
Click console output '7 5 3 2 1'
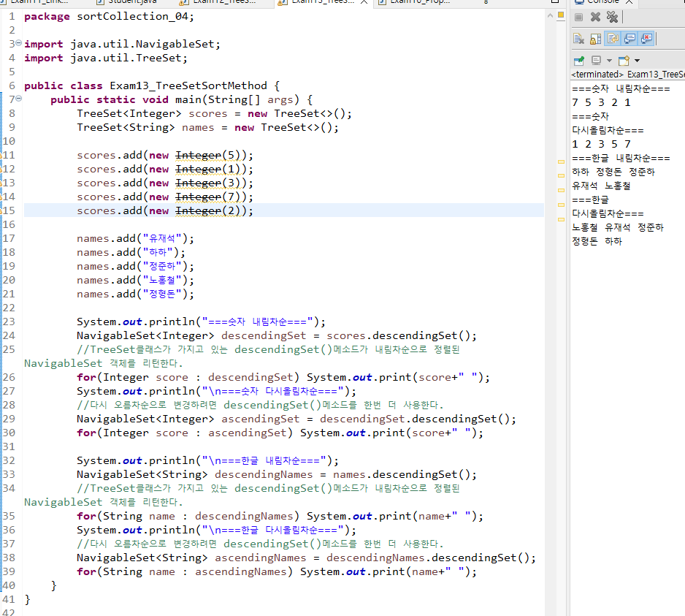point(601,103)
